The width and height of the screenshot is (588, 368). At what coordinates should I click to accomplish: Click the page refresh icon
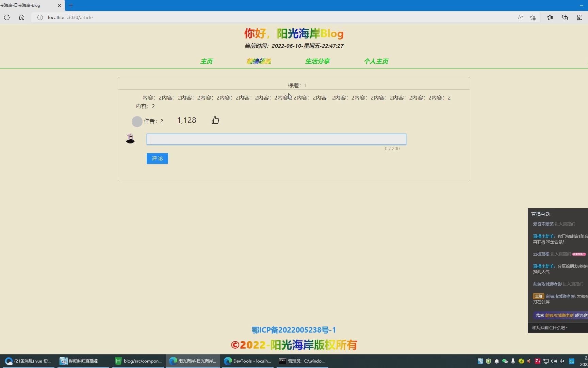pyautogui.click(x=7, y=17)
